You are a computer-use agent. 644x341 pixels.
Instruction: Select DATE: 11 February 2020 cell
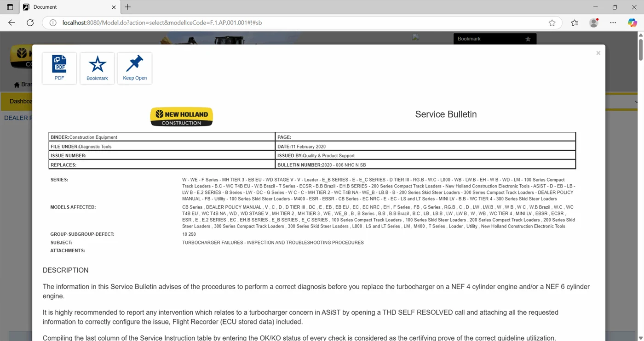pyautogui.click(x=425, y=146)
